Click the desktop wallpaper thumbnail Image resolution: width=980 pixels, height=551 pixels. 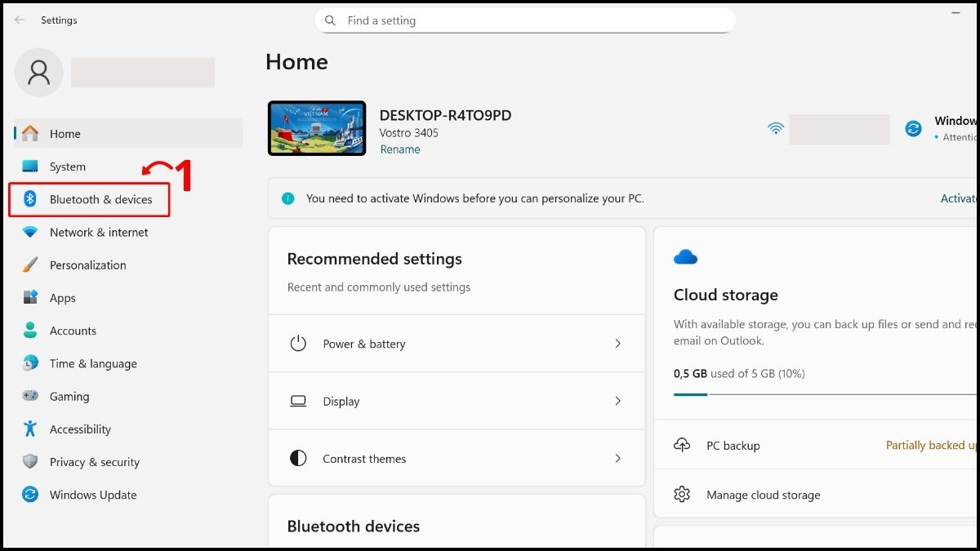click(x=317, y=128)
